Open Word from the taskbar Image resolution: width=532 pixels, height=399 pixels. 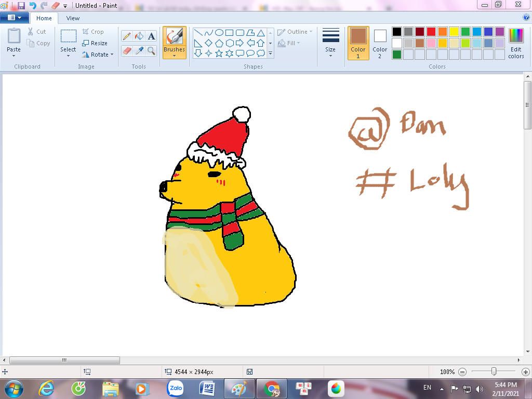[207, 389]
